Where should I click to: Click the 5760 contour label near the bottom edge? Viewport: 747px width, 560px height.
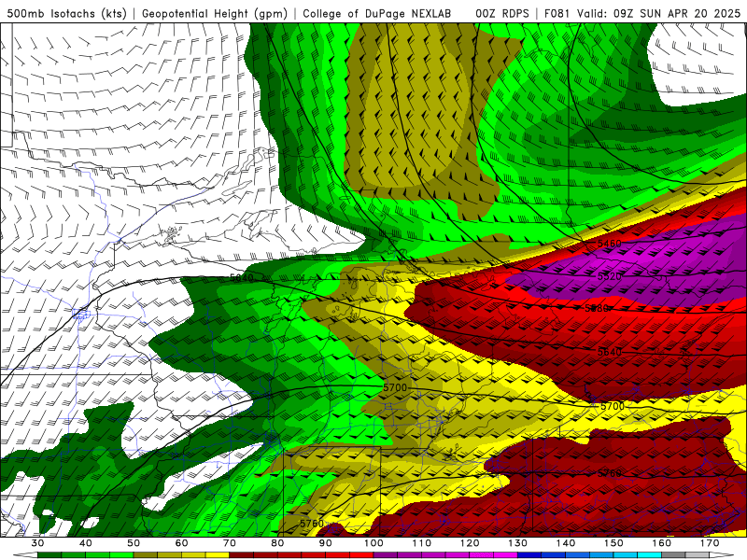point(312,524)
